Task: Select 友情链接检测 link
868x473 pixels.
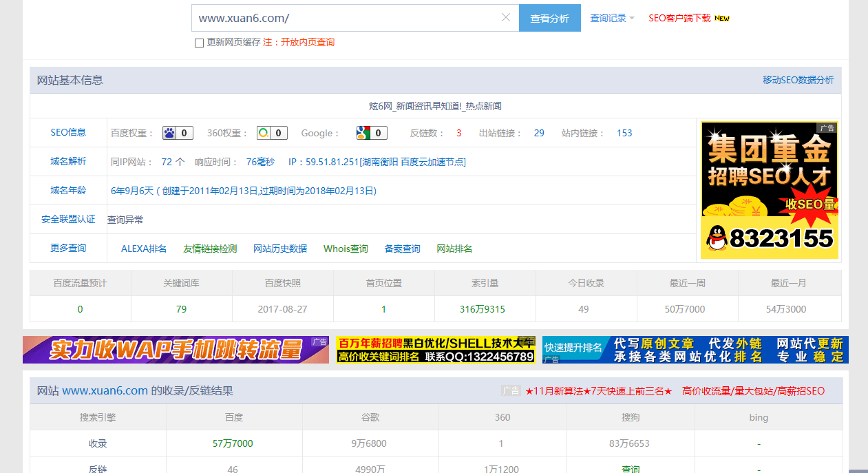Action: pos(210,249)
